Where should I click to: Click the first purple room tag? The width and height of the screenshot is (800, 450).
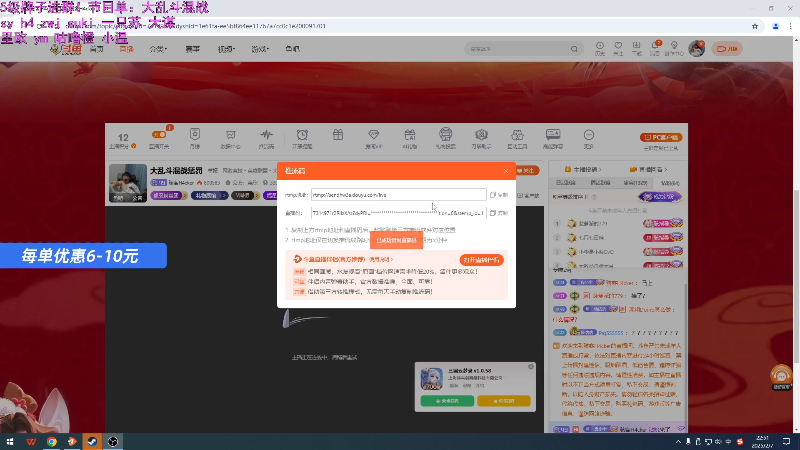pyautogui.click(x=168, y=195)
